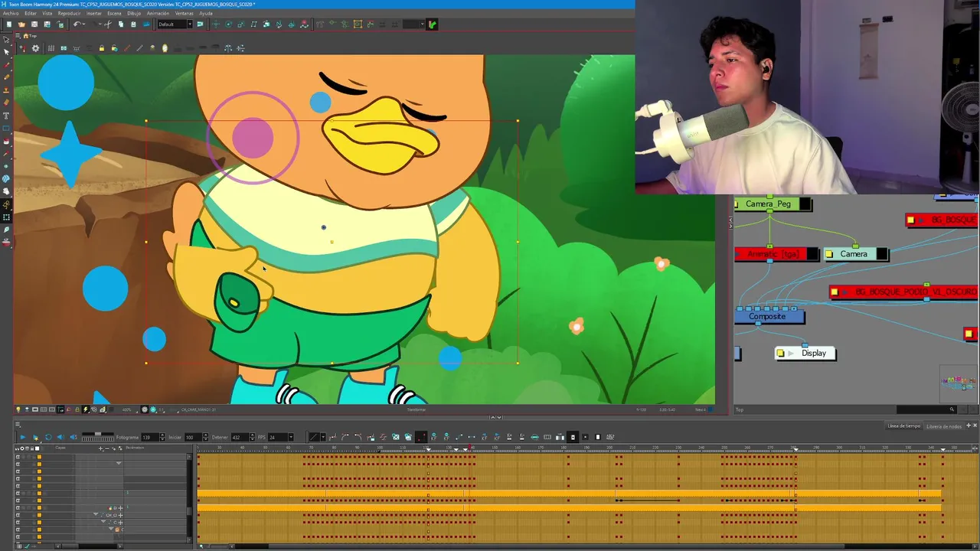980x551 pixels.
Task: Open the Ventanas menu
Action: [x=185, y=13]
